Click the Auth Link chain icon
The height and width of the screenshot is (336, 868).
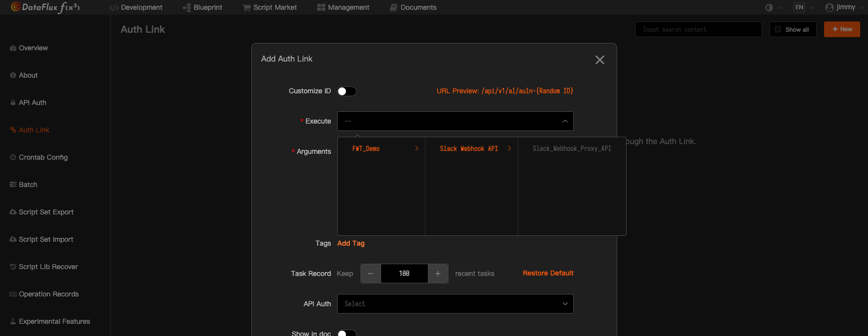tap(13, 130)
